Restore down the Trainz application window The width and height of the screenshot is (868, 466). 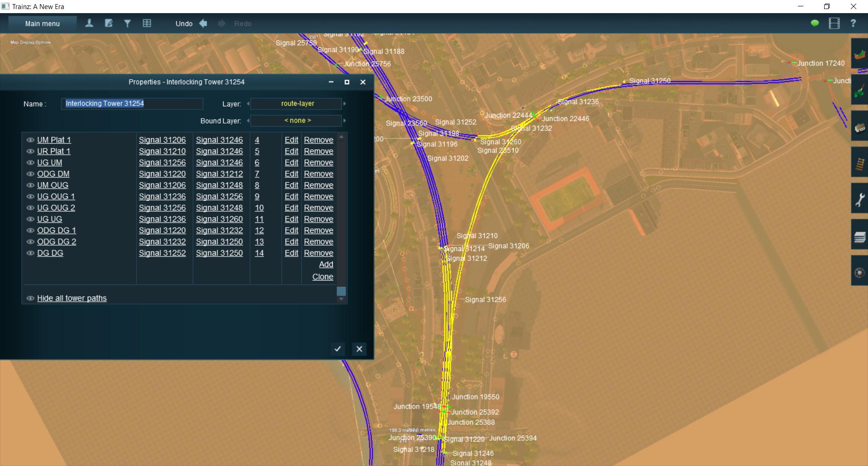tap(827, 6)
